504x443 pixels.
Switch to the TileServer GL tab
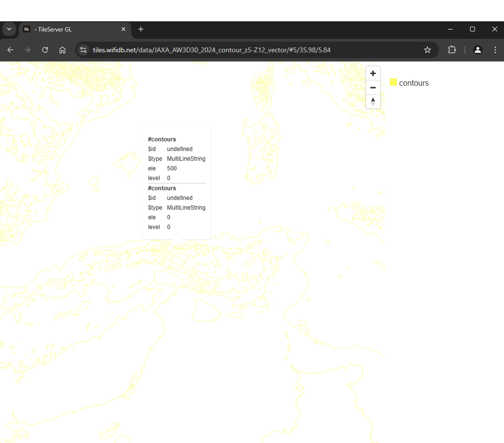(x=73, y=29)
